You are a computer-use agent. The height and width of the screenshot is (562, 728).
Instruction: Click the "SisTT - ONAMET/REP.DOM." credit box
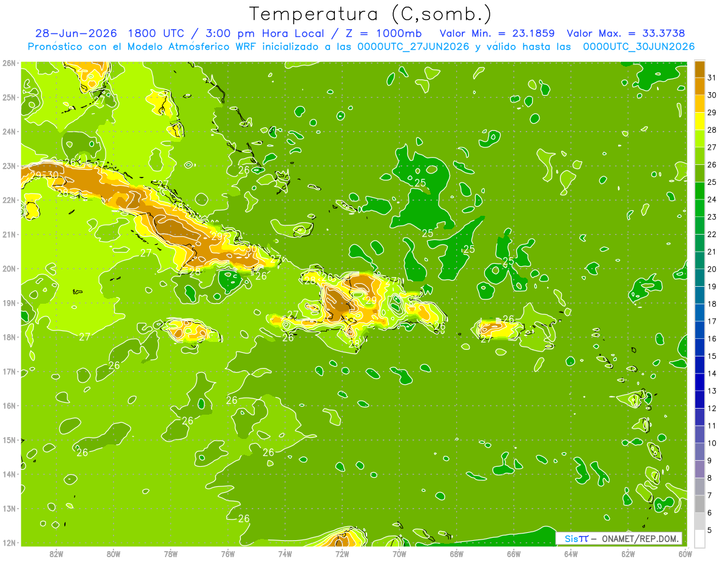click(619, 538)
